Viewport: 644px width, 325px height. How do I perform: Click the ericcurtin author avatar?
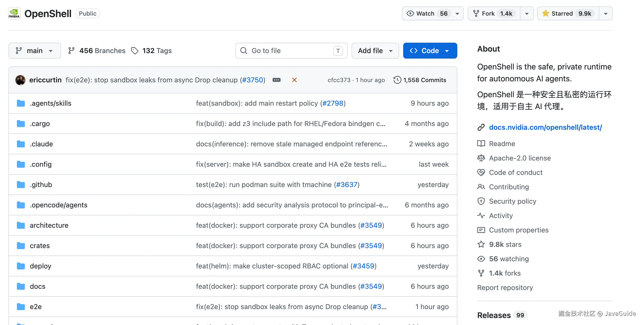20,80
